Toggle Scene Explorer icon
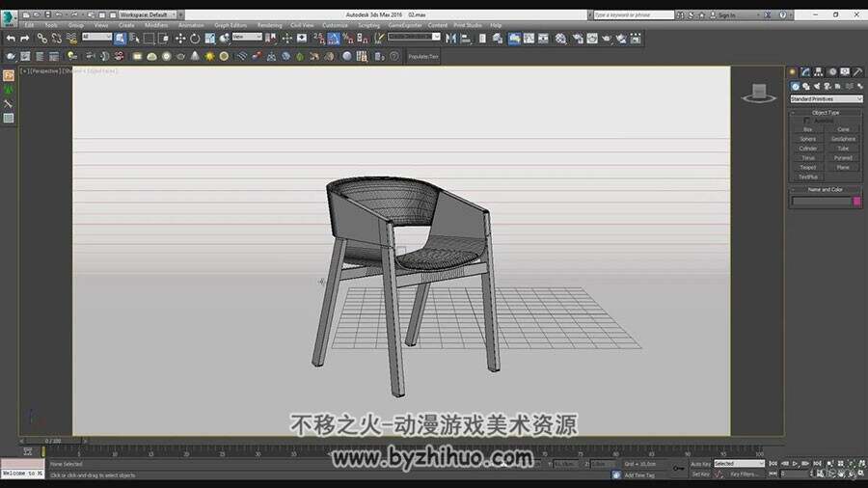 pos(482,39)
